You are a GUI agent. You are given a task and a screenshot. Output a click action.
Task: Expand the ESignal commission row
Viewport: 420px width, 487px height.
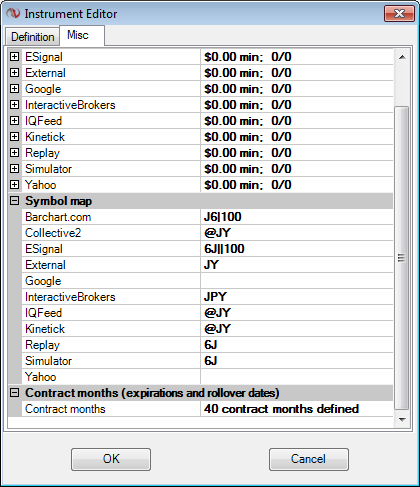pyautogui.click(x=14, y=57)
